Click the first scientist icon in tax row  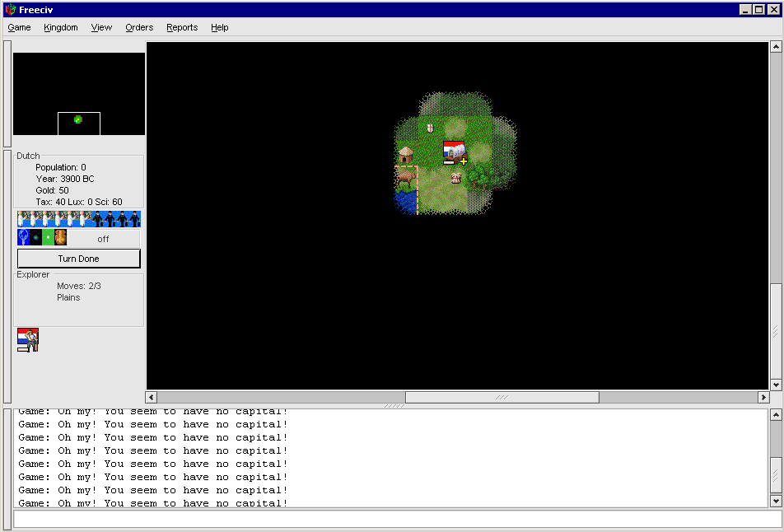pos(24,219)
